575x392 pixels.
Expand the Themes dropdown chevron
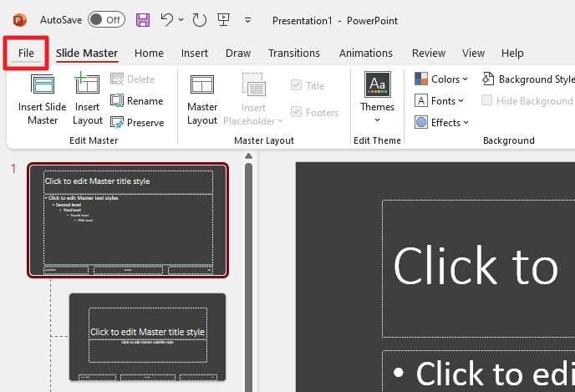[x=378, y=120]
